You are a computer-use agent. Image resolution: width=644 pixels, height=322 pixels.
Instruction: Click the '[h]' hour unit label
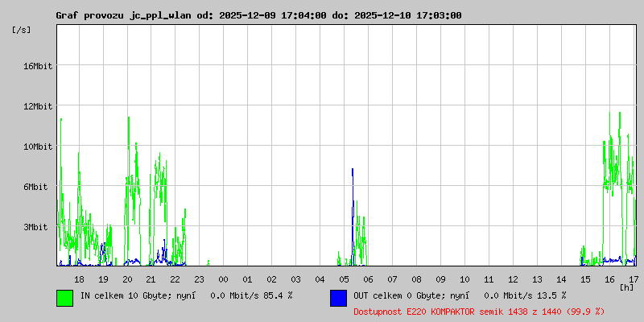tap(627, 287)
